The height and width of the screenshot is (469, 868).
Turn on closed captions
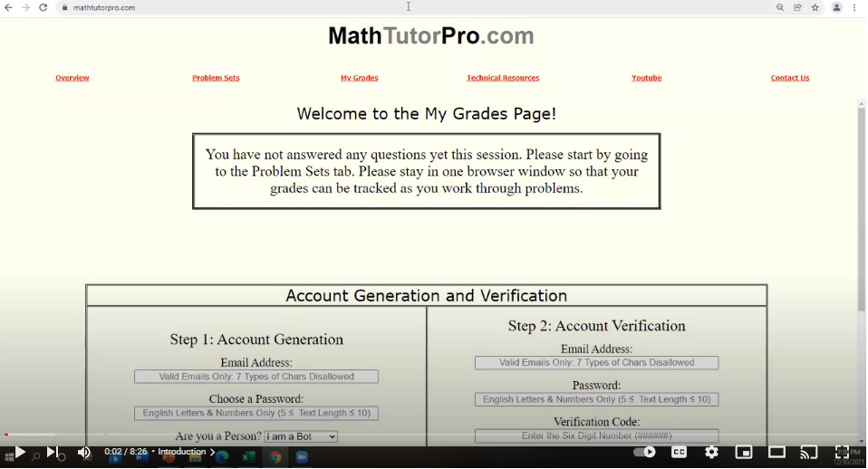click(679, 453)
